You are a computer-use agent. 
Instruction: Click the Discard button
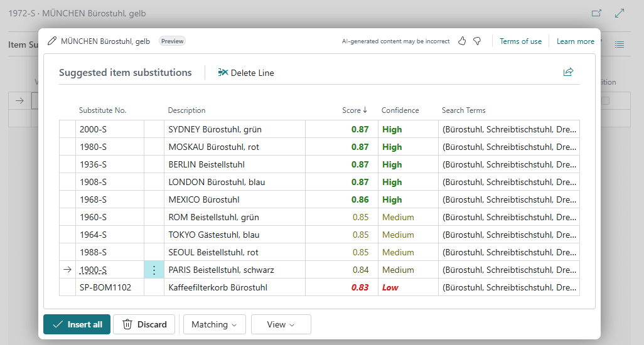pyautogui.click(x=144, y=324)
